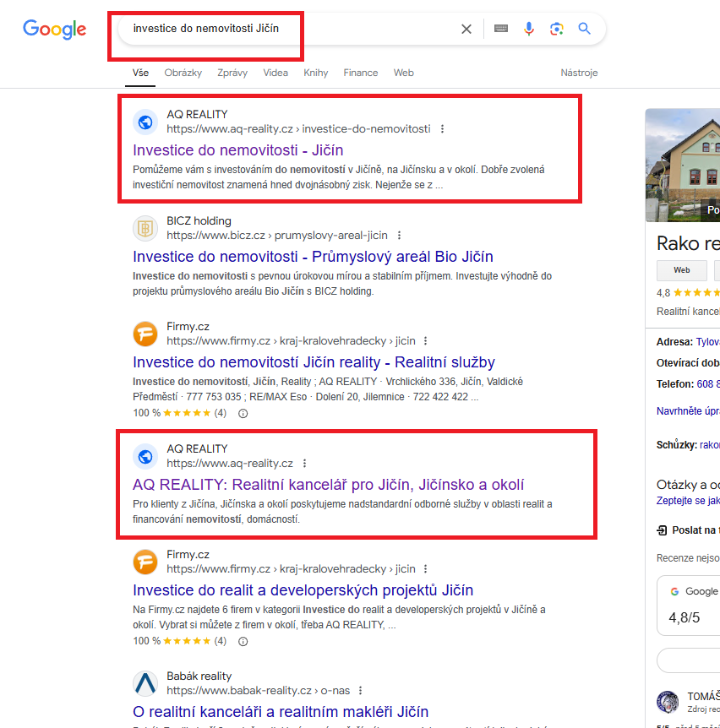720x728 pixels.
Task: Open the Schůzky rako link
Action: [710, 445]
